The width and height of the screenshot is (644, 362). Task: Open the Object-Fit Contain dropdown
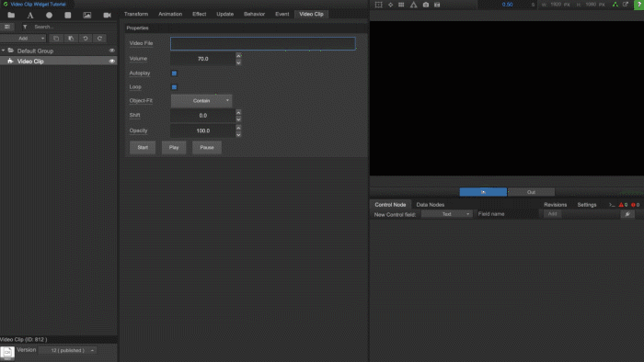click(201, 101)
